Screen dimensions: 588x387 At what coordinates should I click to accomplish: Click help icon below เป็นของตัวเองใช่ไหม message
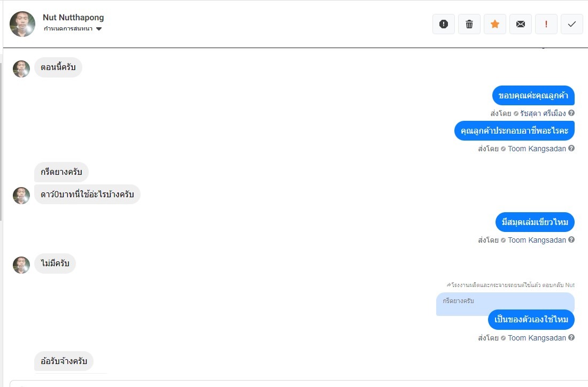click(571, 338)
